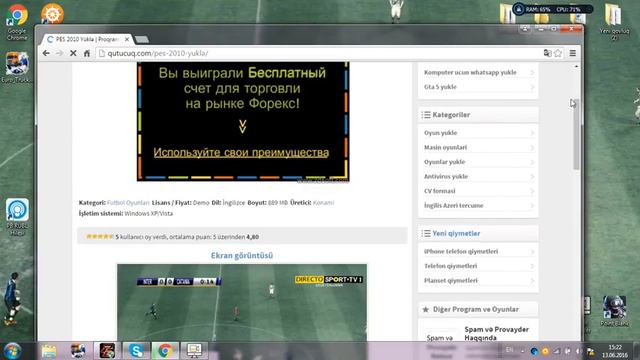Open the Futbol Oyunları category link
This screenshot has height=360, width=640.
(x=128, y=202)
